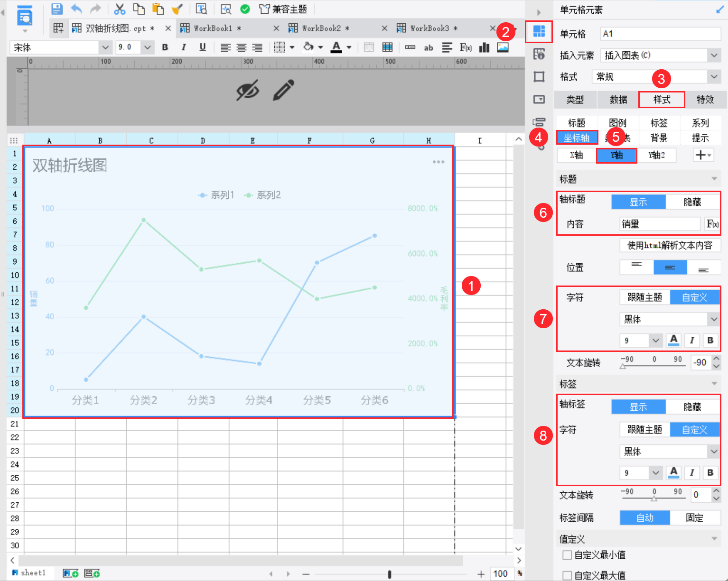Open the 背景 background style section
The height and width of the screenshot is (581, 728).
click(x=659, y=138)
